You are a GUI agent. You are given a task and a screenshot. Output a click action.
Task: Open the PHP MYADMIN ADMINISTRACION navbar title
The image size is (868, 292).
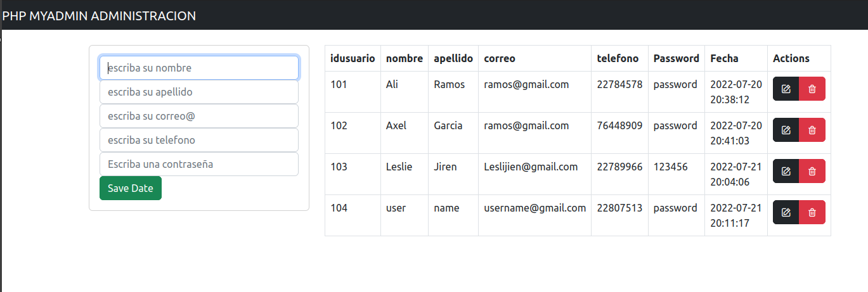click(100, 16)
